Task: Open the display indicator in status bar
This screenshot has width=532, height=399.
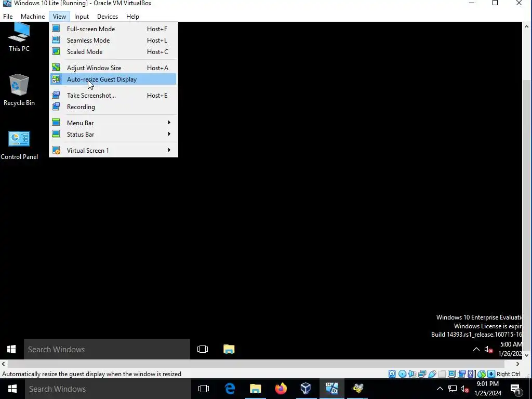Action: coord(452,374)
